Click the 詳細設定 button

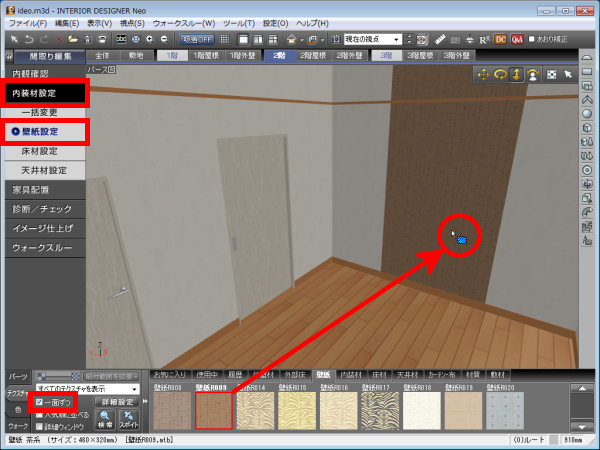click(116, 401)
